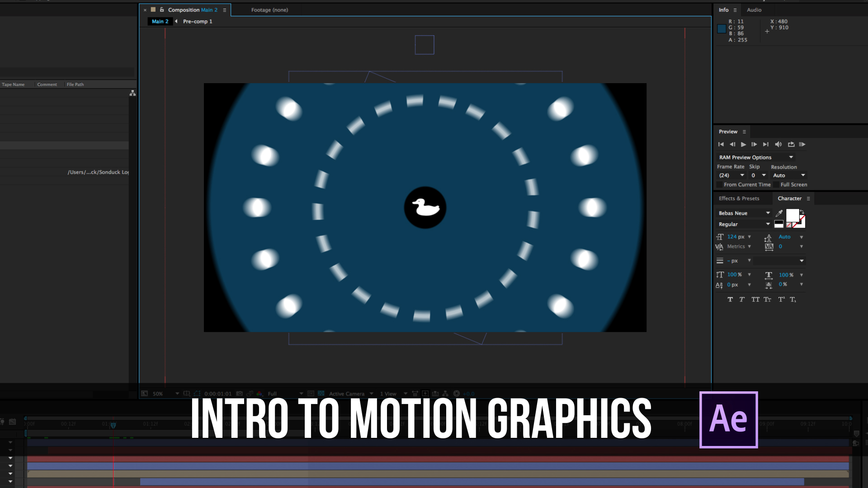Open the Active Camera dropdown
Viewport: 868px width, 488px height.
[347, 394]
